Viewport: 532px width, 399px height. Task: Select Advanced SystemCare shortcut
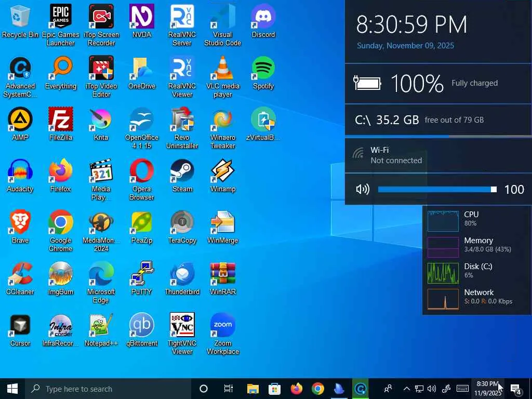pos(20,77)
